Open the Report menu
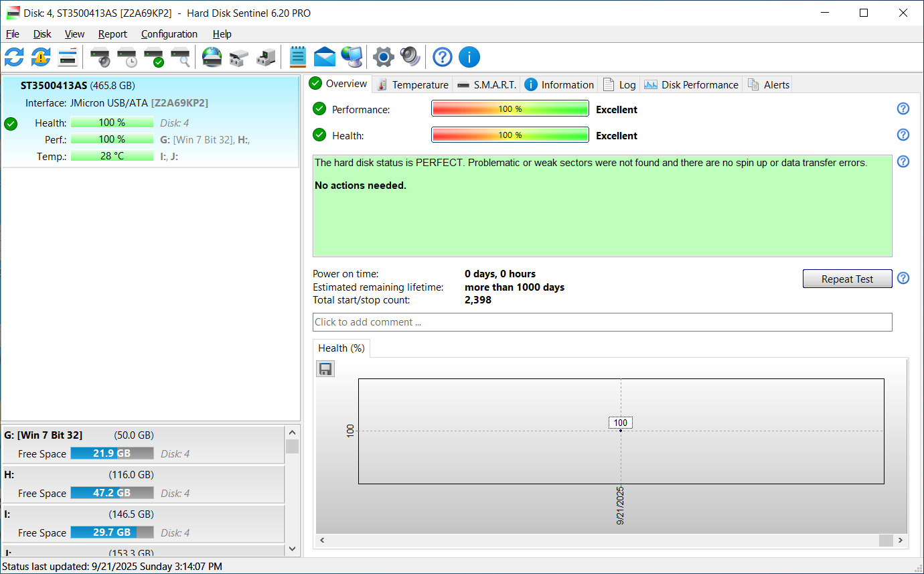 112,34
